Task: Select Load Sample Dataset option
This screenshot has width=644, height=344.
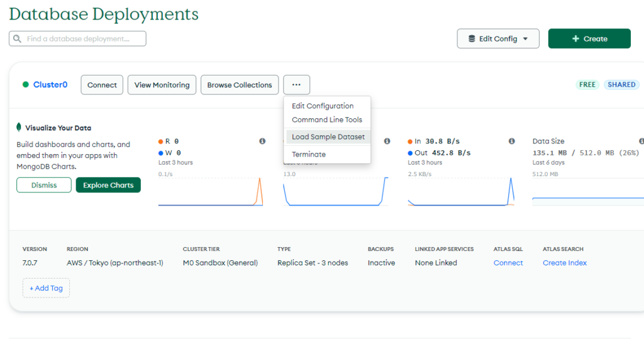Action: (x=328, y=136)
